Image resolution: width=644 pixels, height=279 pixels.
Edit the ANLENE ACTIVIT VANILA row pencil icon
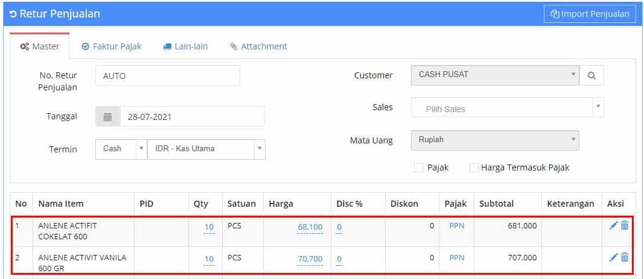(613, 257)
